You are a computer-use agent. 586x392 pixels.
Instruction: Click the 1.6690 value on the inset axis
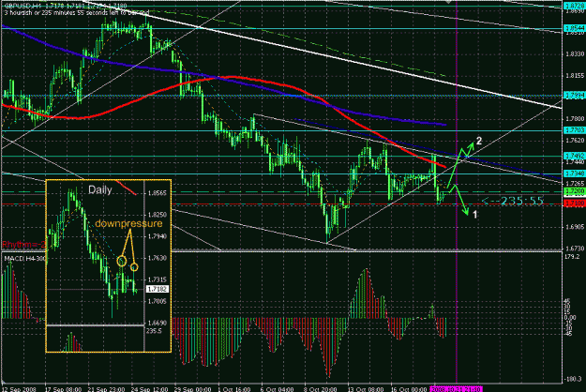tap(158, 323)
